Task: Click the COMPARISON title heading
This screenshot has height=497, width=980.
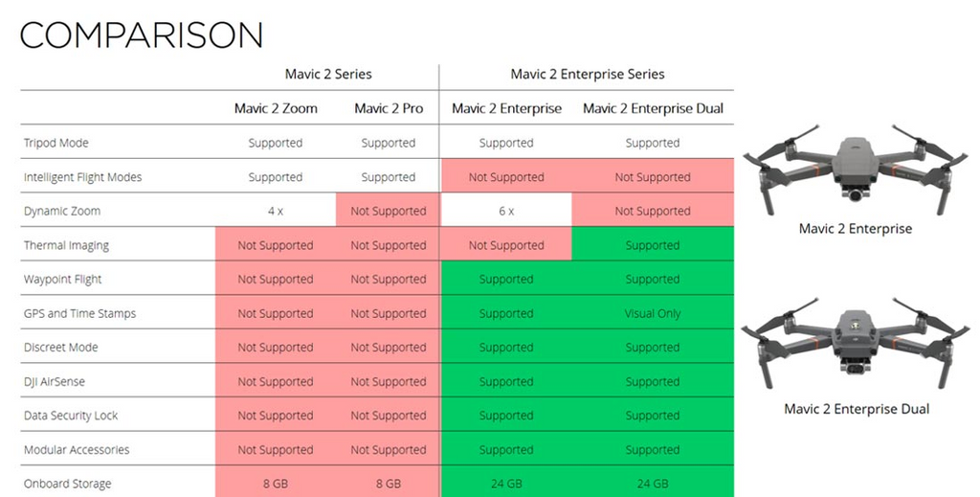Action: 141,35
